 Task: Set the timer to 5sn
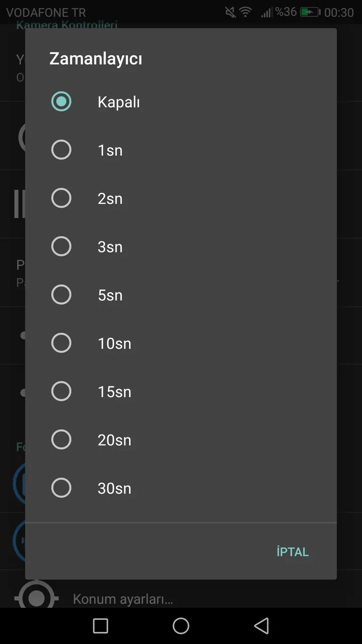click(181, 295)
